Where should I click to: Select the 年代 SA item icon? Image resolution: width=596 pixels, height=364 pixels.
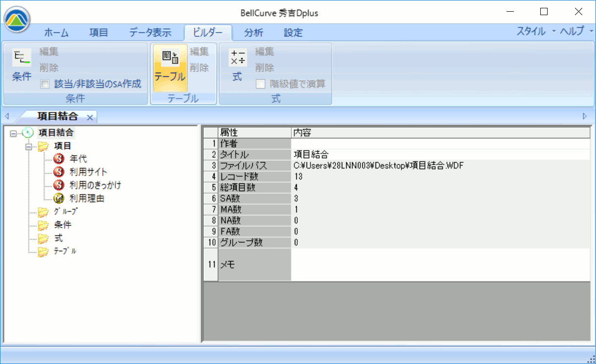click(59, 159)
